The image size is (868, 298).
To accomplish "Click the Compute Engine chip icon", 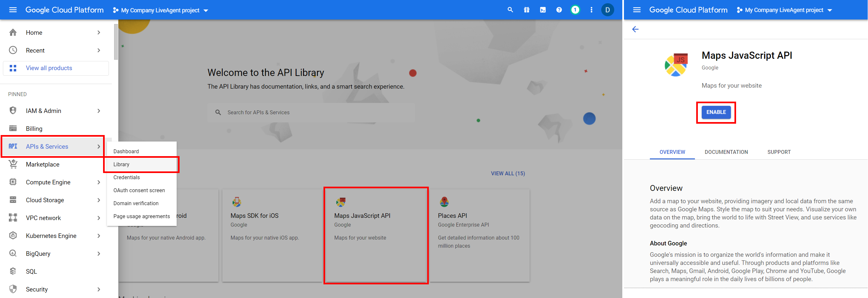I will 13,182.
